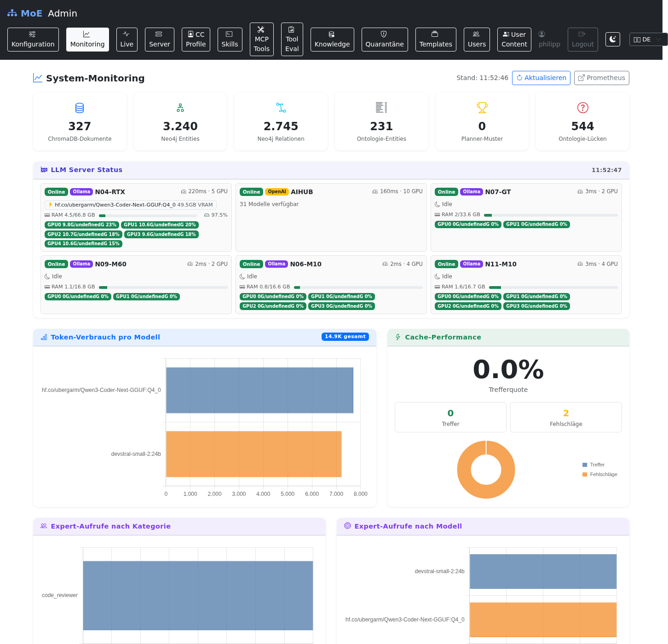Toggle the Fehlschläge legend entry
The image size is (668, 644).
[600, 474]
